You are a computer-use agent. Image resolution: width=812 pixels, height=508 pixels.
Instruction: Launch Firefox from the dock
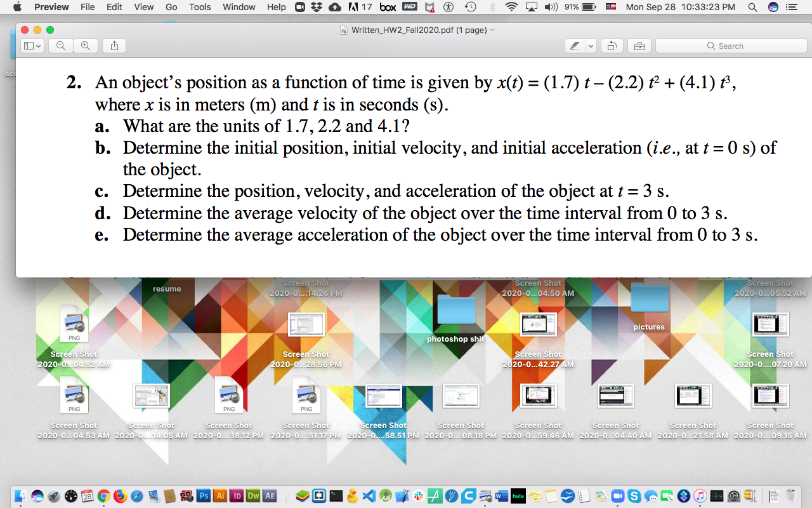[121, 496]
